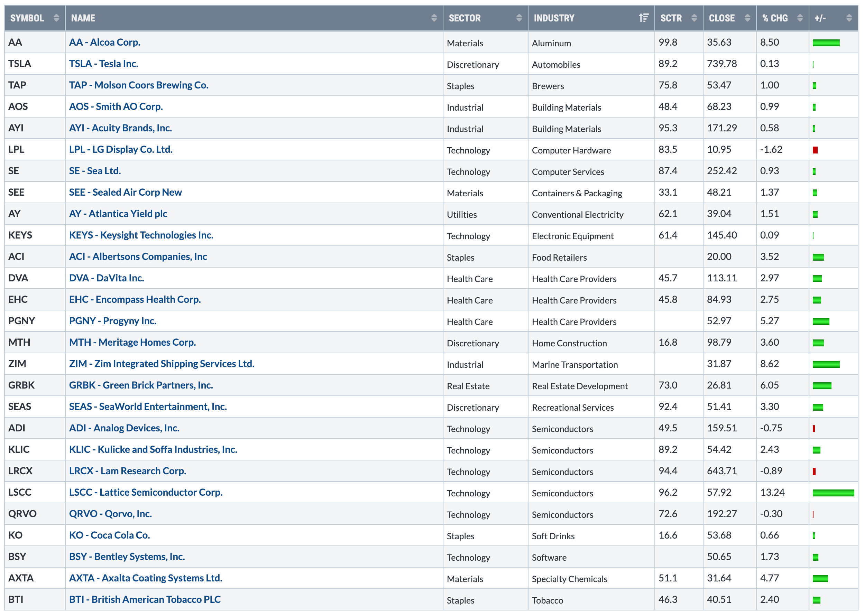
Task: Open KO - Coca Cola Co. link
Action: (x=110, y=535)
